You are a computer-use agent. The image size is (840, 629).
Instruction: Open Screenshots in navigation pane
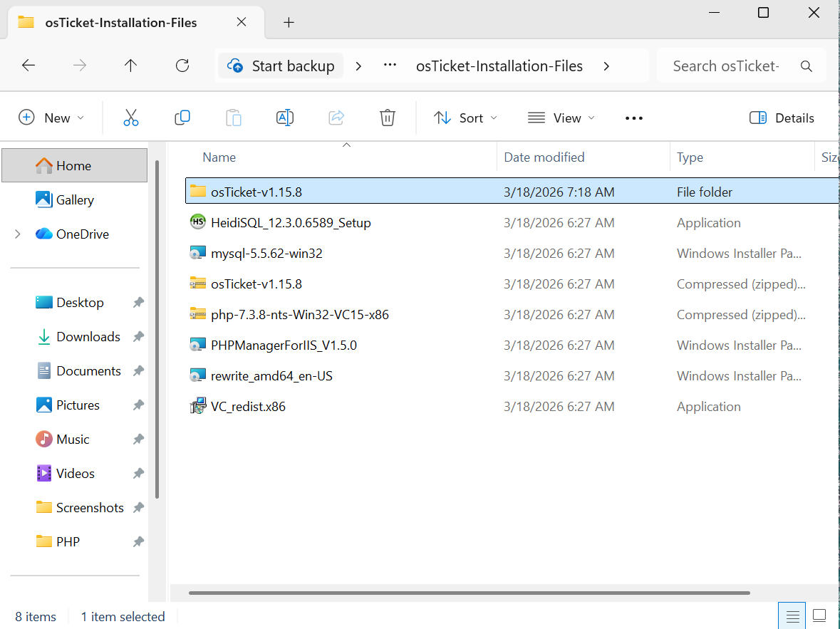coord(90,507)
